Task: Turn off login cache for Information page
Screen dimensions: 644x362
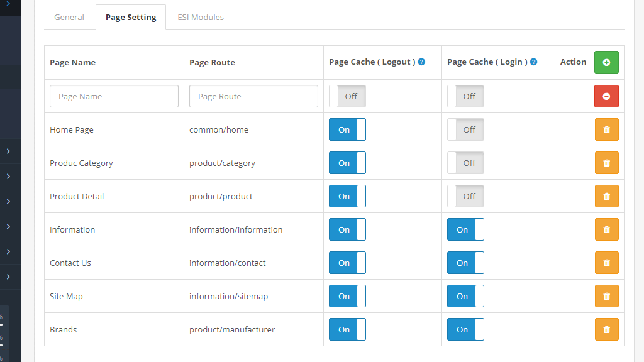Action: tap(465, 229)
